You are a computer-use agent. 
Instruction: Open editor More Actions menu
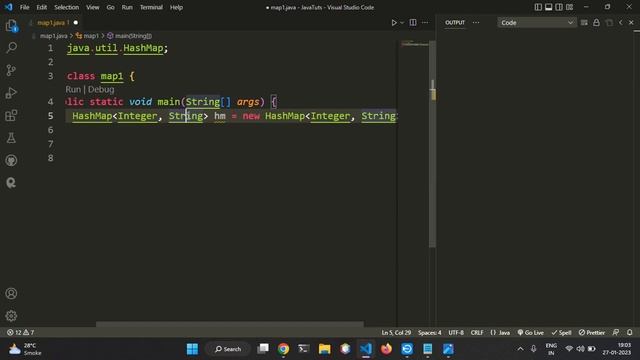pos(425,22)
